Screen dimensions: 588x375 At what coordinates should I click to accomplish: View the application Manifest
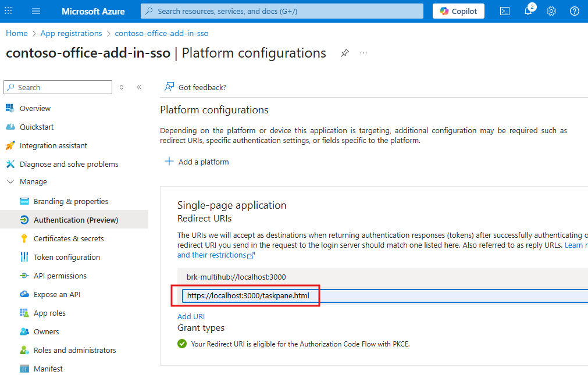[x=48, y=368]
